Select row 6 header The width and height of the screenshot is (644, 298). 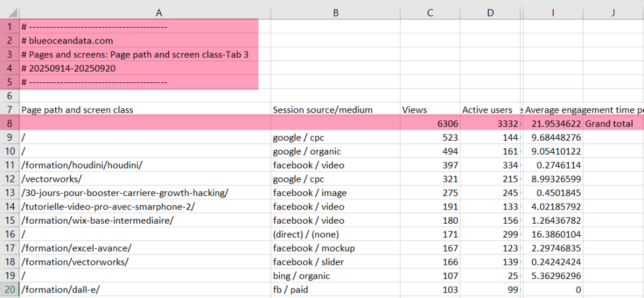point(9,96)
